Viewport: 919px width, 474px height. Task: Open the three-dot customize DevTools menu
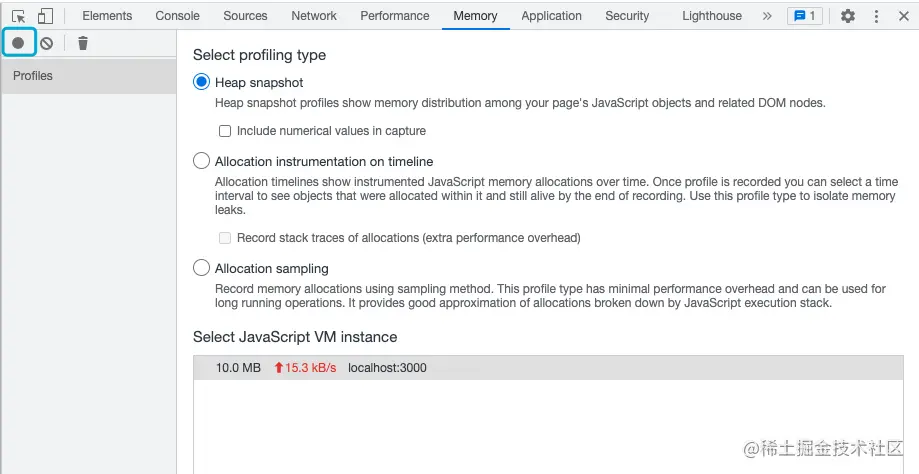(x=877, y=16)
